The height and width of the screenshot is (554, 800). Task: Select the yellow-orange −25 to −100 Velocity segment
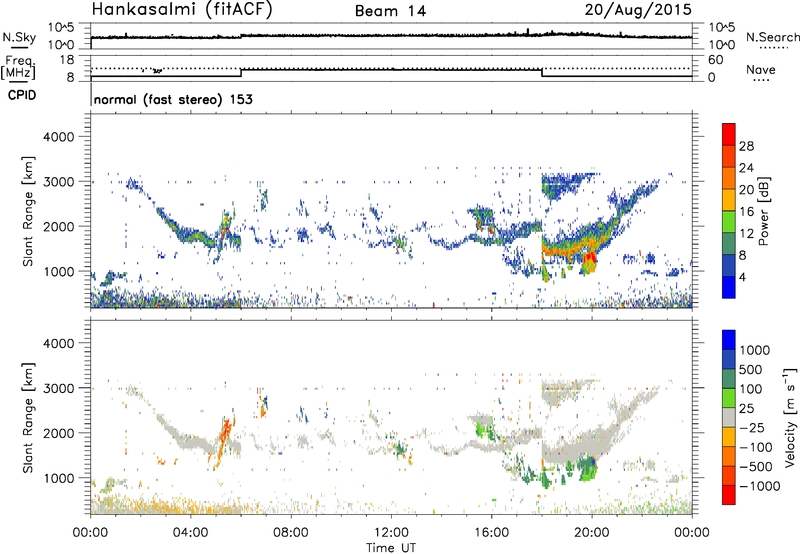click(729, 437)
